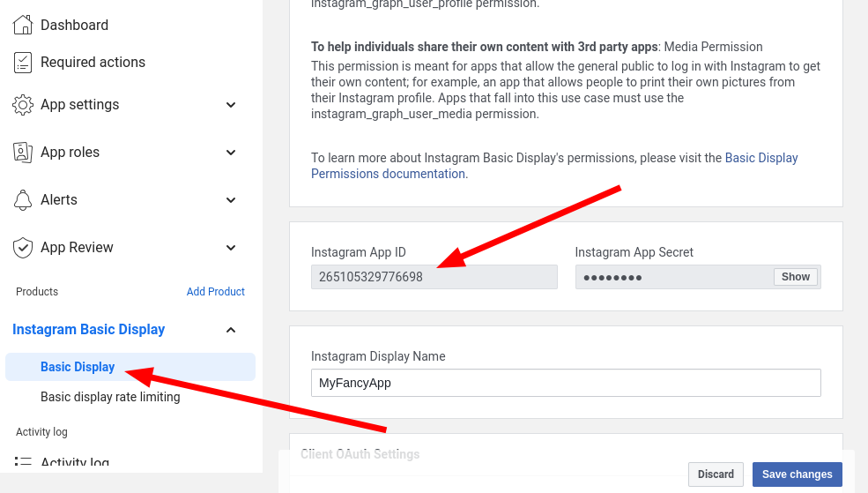Click the Save changes button
This screenshot has height=493, width=868.
pos(797,474)
